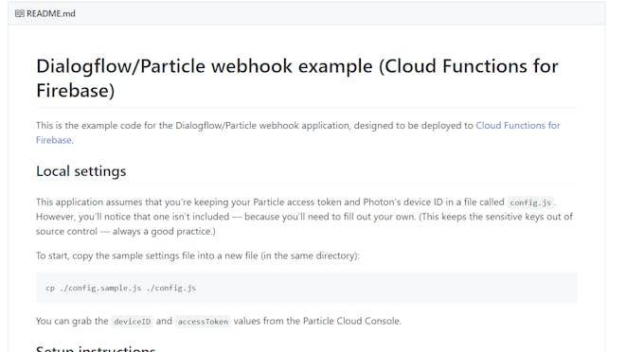The image size is (644, 352).
Task: Select the accessToken inline code
Action: (203, 321)
